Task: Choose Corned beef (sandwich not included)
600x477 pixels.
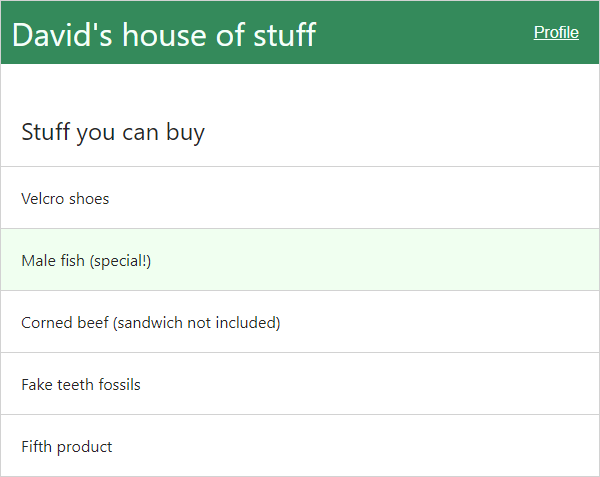Action: pos(150,322)
